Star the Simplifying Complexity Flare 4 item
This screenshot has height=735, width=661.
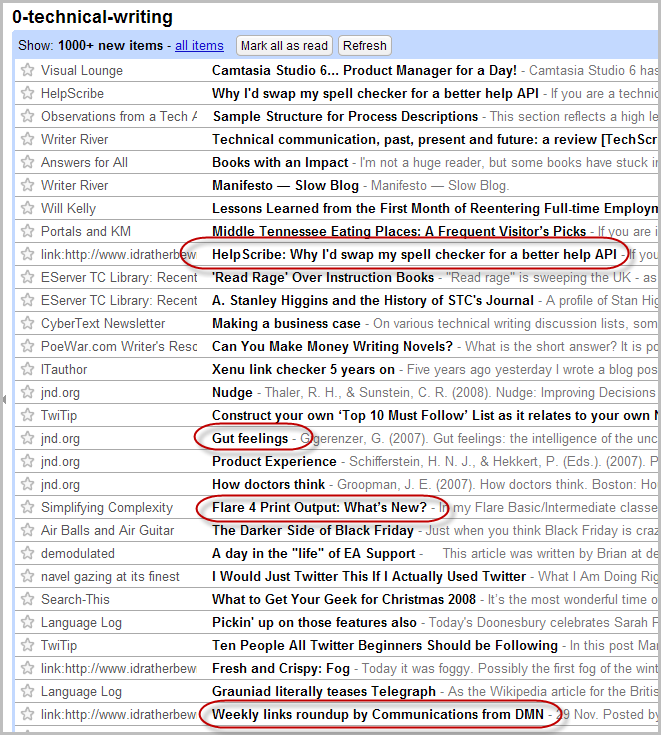(28, 507)
